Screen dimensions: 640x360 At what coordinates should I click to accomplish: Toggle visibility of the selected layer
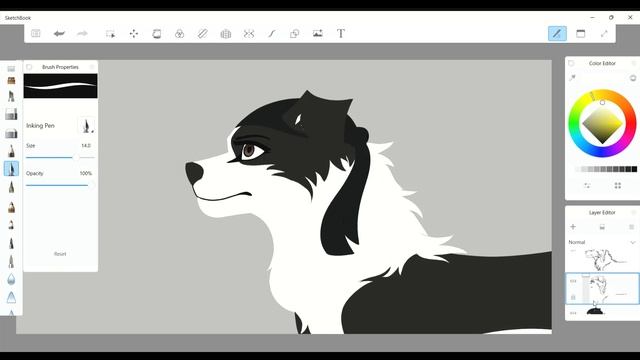573,281
